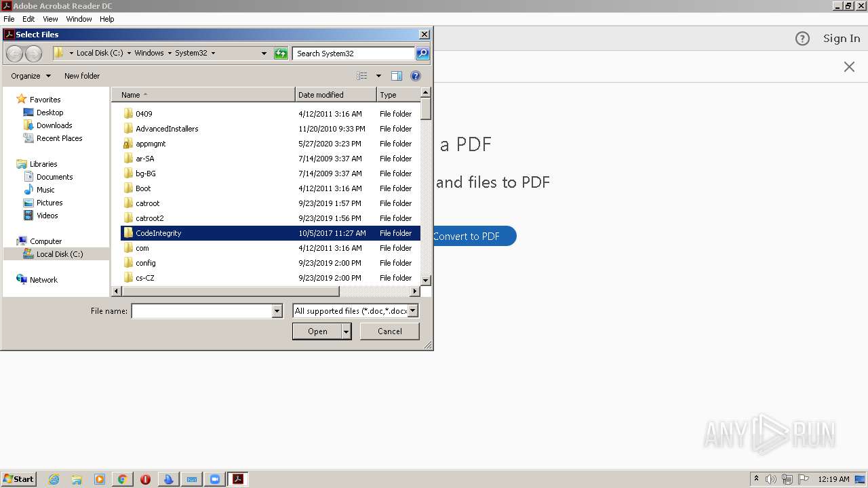Click the green refresh button beside address bar
868x488 pixels.
click(x=281, y=54)
